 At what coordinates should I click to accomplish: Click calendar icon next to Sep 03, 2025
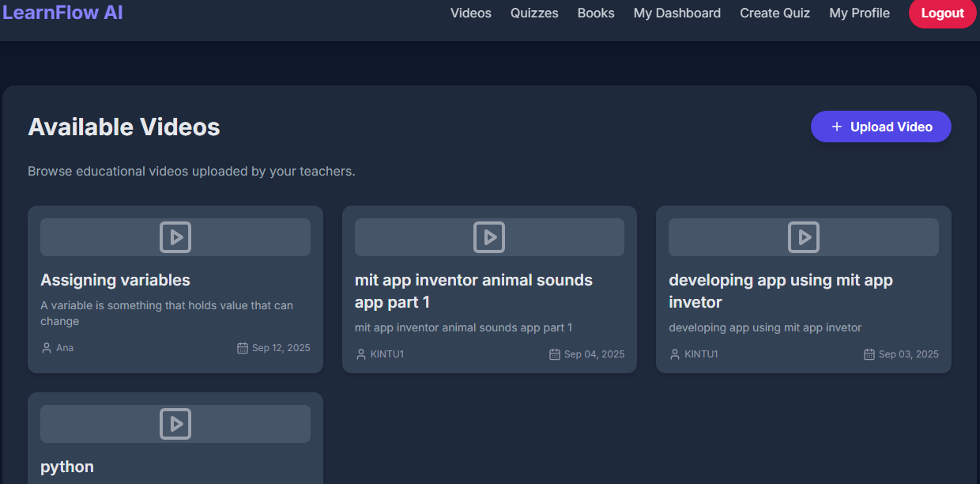pyautogui.click(x=869, y=354)
